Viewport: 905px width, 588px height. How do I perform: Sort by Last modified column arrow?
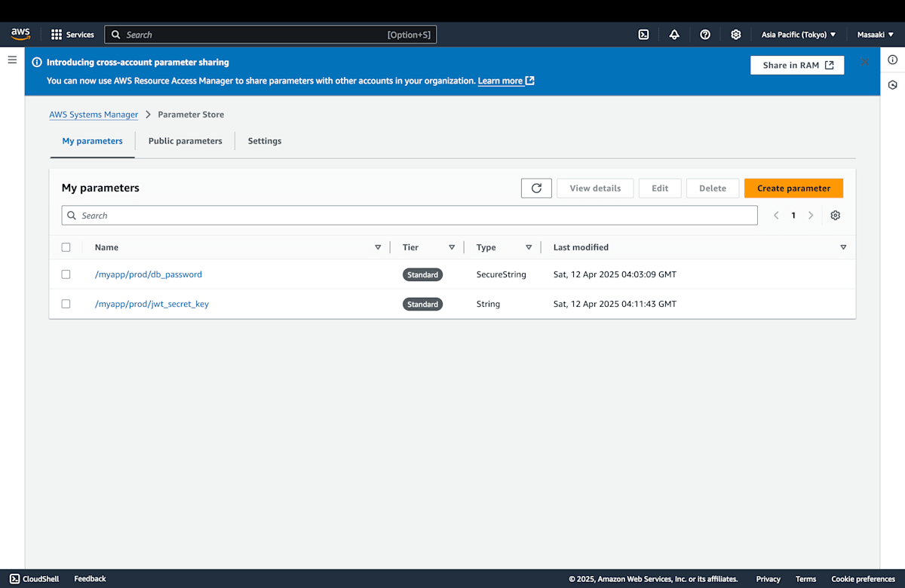click(x=843, y=247)
